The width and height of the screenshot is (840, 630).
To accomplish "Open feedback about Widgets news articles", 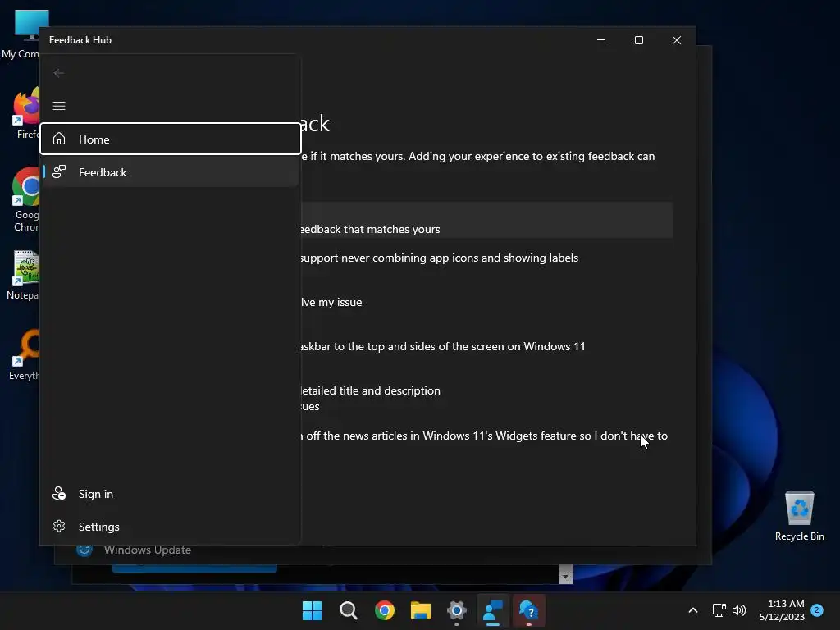I will coord(484,436).
